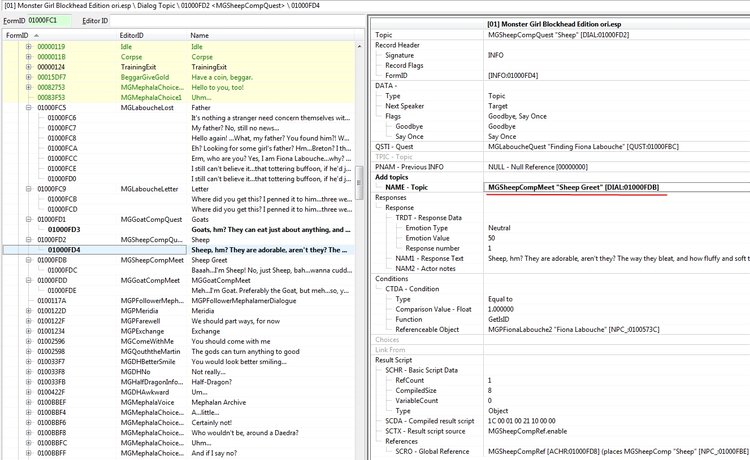Select record 00000124 TrainingExit
The height and width of the screenshot is (460, 750).
click(179, 67)
